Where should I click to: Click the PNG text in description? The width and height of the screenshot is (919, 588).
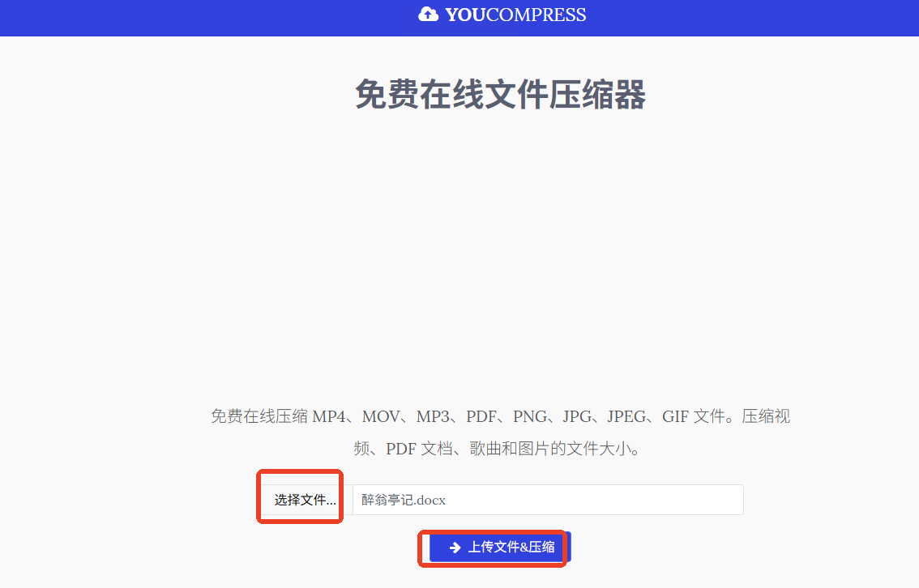530,416
